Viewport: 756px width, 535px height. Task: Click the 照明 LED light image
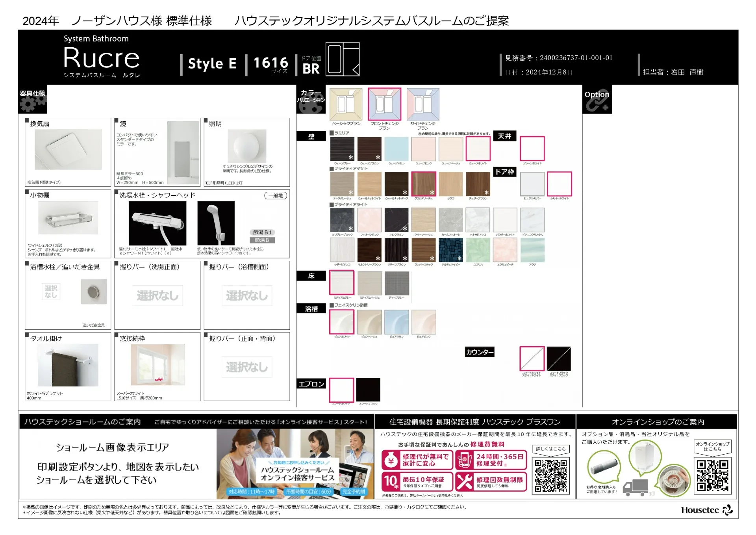point(247,146)
